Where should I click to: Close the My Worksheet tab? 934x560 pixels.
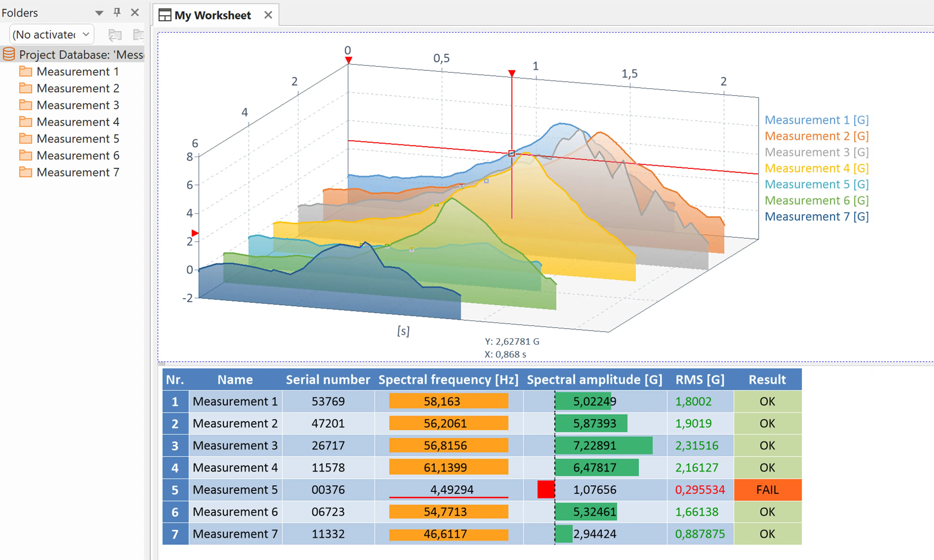coord(268,15)
